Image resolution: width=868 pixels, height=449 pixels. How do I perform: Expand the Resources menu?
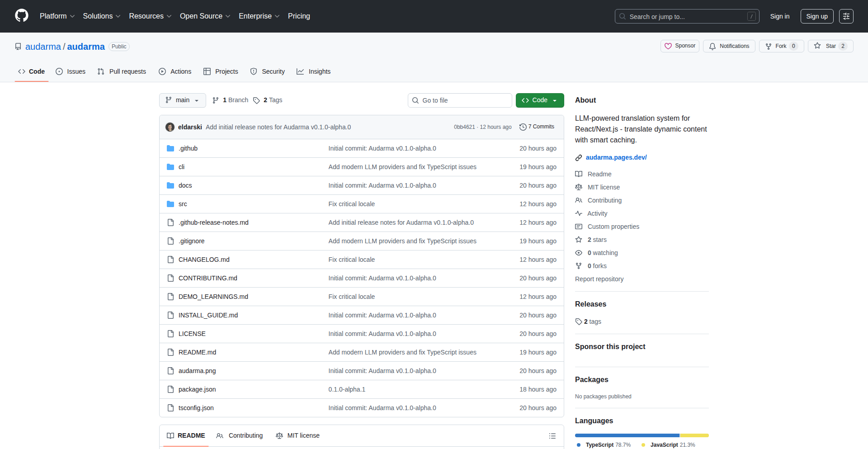tap(150, 16)
